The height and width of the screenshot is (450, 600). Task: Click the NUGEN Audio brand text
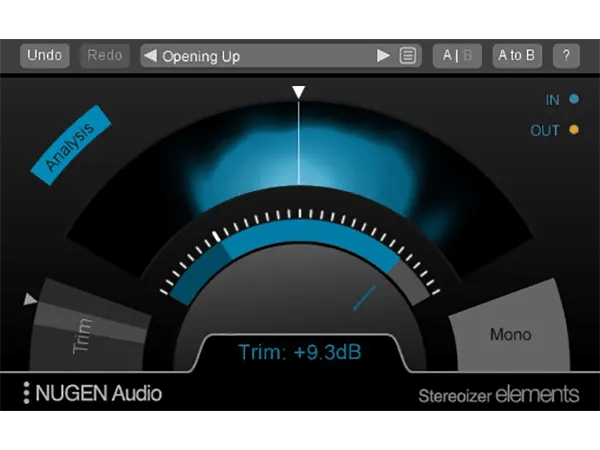pyautogui.click(x=98, y=393)
